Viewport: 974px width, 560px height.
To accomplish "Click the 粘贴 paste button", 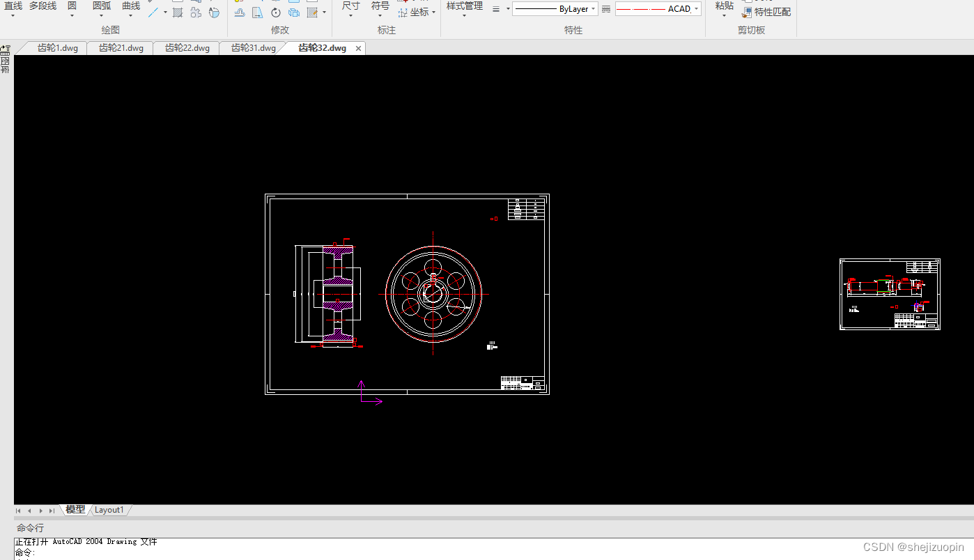I will click(725, 7).
